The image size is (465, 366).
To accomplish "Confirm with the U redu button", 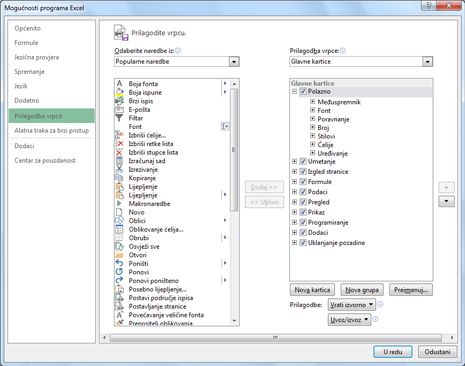I will pyautogui.click(x=393, y=352).
